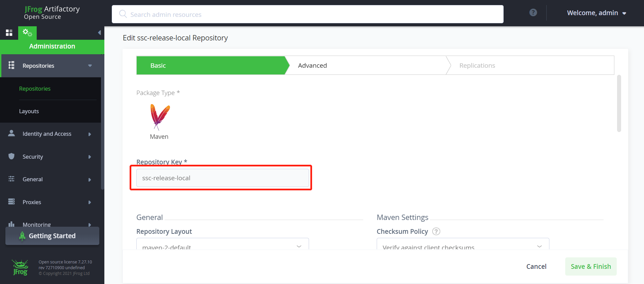The width and height of the screenshot is (644, 284).
Task: Expand the Identity and Access menu
Action: tap(90, 134)
